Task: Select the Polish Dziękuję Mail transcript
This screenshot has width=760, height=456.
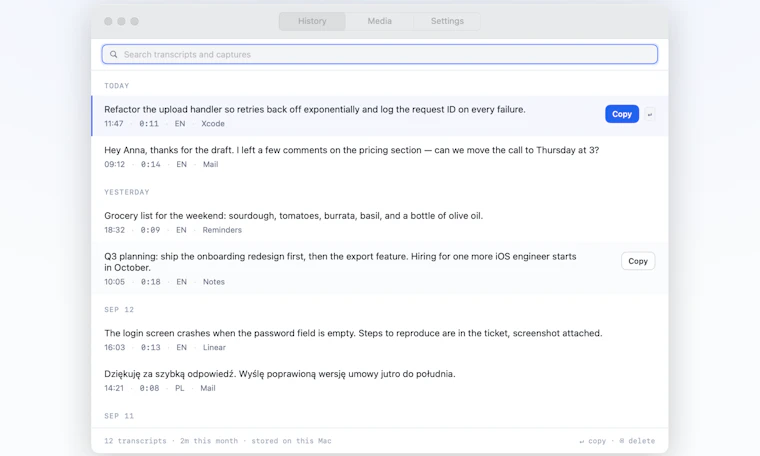Action: (380, 380)
